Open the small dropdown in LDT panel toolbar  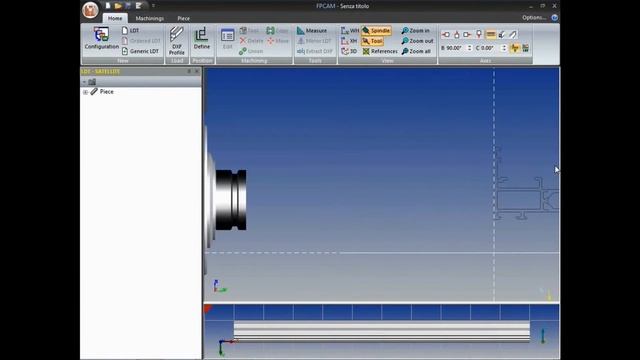click(84, 82)
